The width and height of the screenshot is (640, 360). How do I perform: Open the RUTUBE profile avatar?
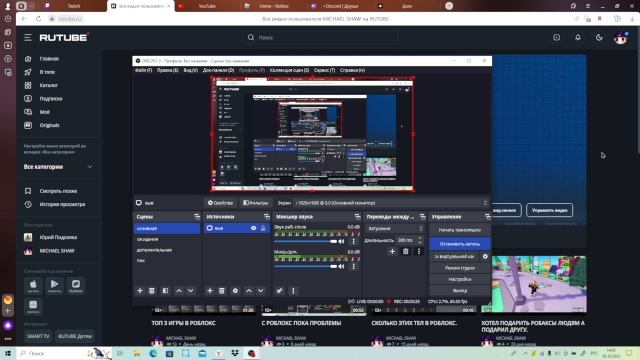click(620, 38)
